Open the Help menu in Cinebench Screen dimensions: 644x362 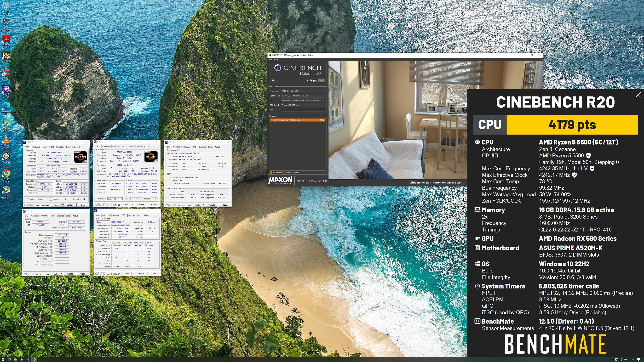276,60
